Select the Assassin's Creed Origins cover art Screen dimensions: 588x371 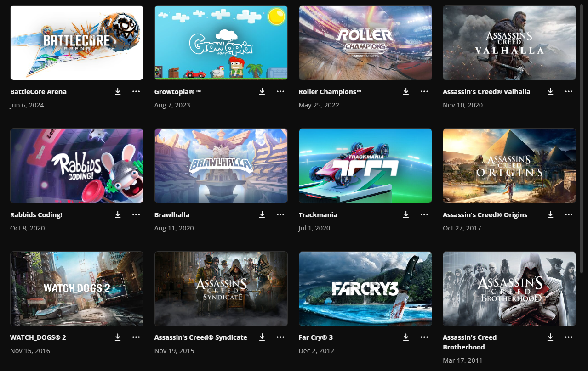tap(509, 166)
